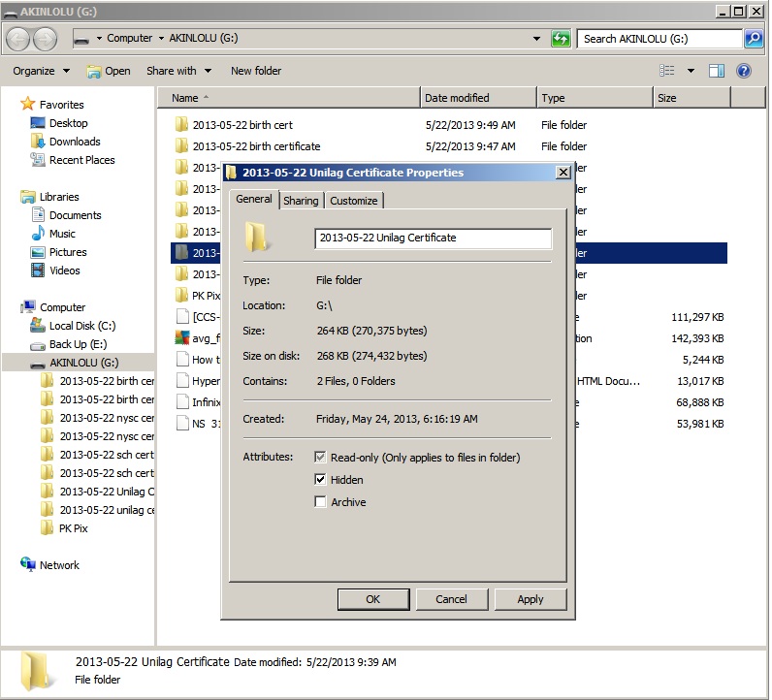The height and width of the screenshot is (700, 772).
Task: Uncheck the Hidden attribute checkbox
Action: pos(320,480)
